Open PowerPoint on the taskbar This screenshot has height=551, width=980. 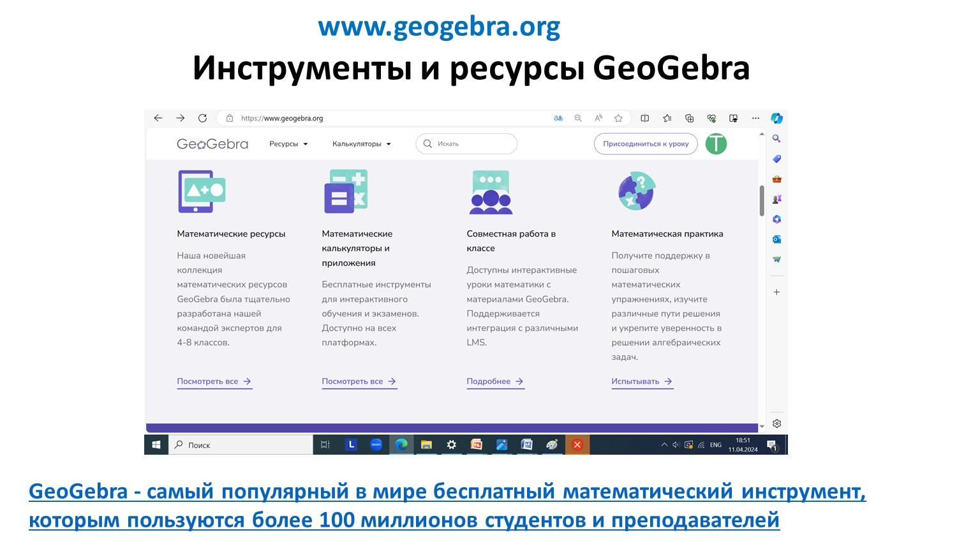click(477, 445)
